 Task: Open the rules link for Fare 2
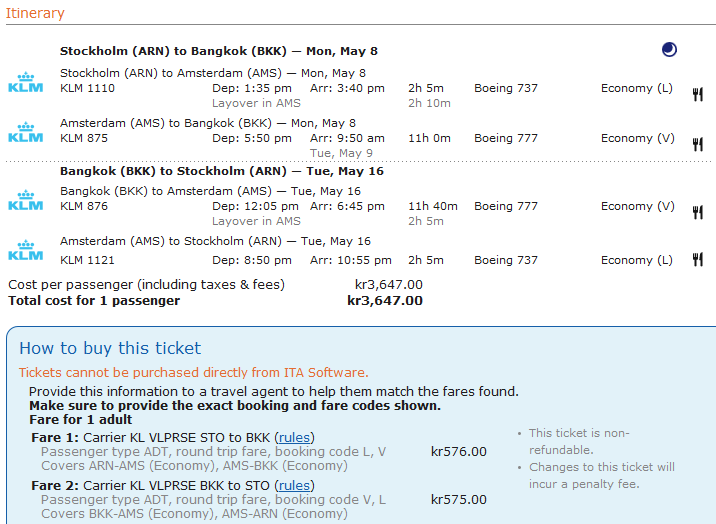tap(294, 485)
